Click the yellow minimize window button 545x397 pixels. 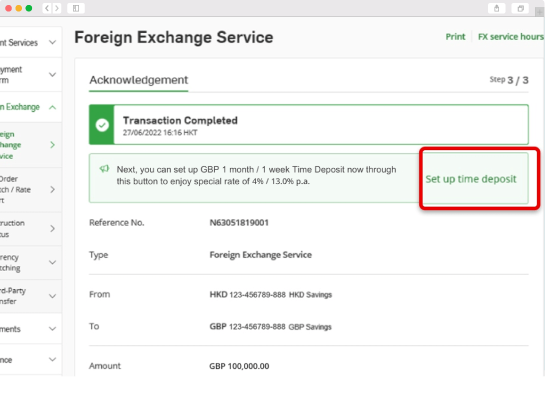19,8
